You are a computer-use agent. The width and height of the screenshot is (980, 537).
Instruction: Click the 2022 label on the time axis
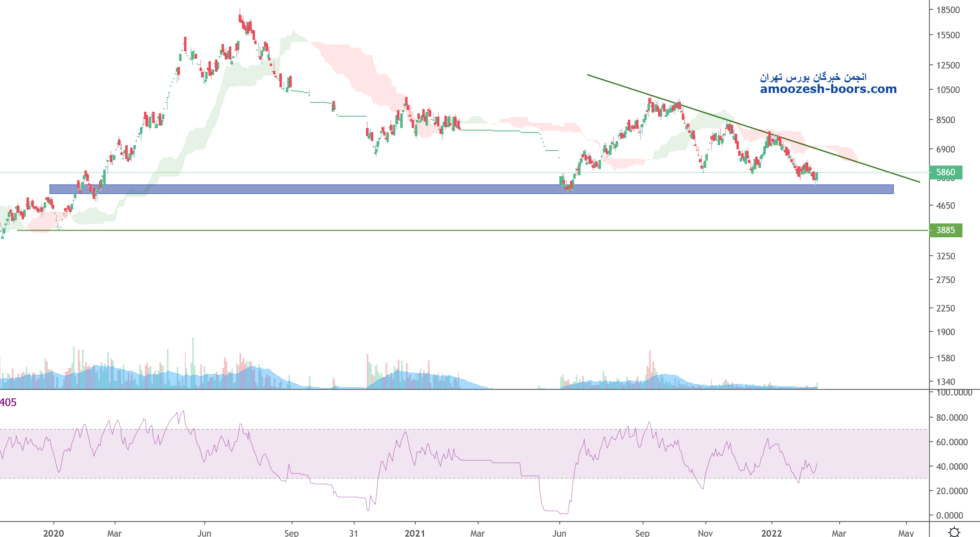[771, 533]
